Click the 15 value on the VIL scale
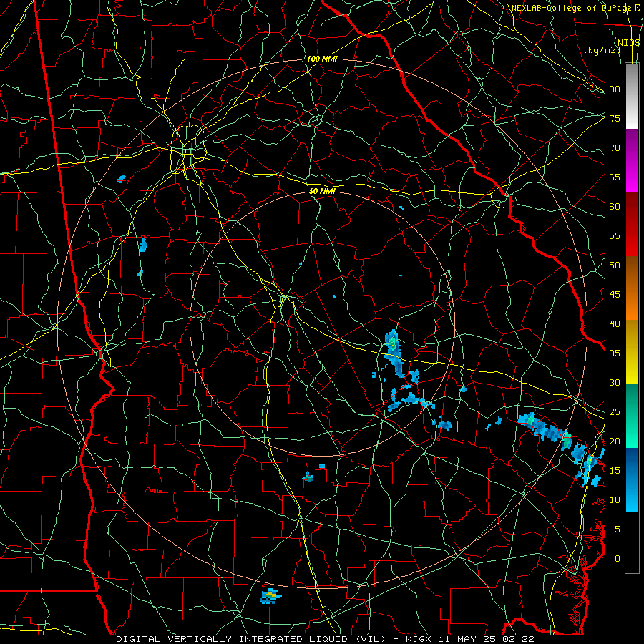644x644 pixels. click(615, 471)
